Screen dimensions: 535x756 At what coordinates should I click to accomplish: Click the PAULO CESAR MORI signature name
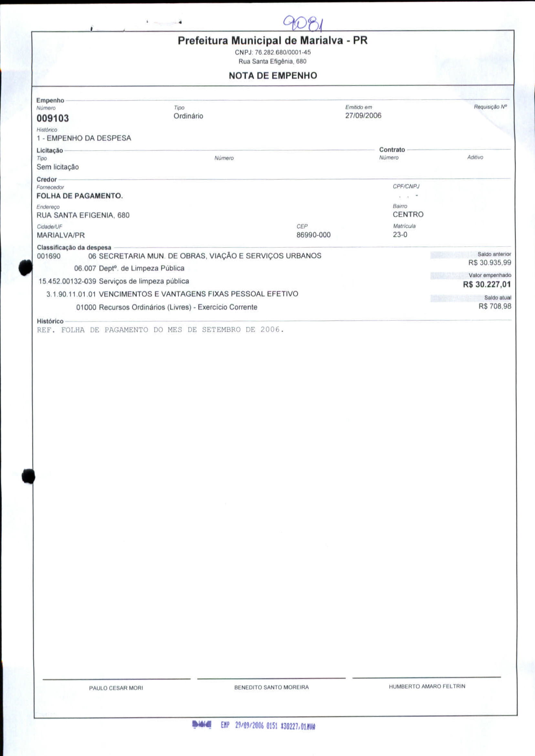pyautogui.click(x=116, y=688)
